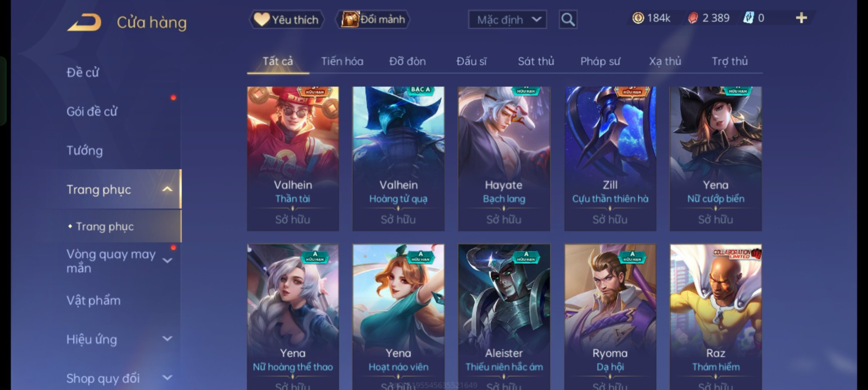Click the blue voucher ticket icon
Viewport: 868px width, 390px height.
[x=748, y=18]
